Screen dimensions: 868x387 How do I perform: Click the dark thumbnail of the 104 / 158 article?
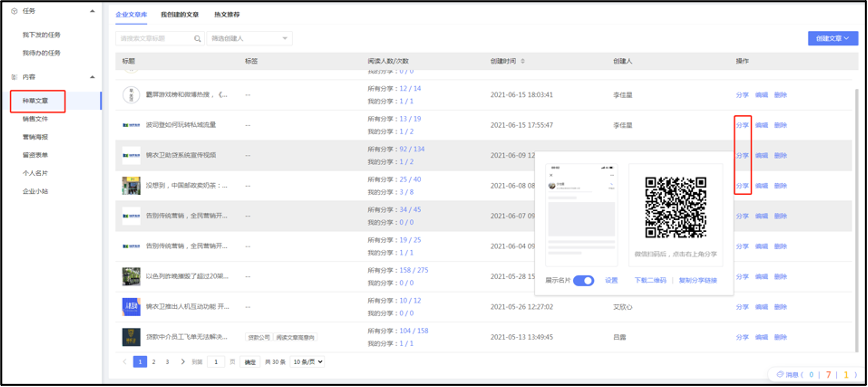131,337
